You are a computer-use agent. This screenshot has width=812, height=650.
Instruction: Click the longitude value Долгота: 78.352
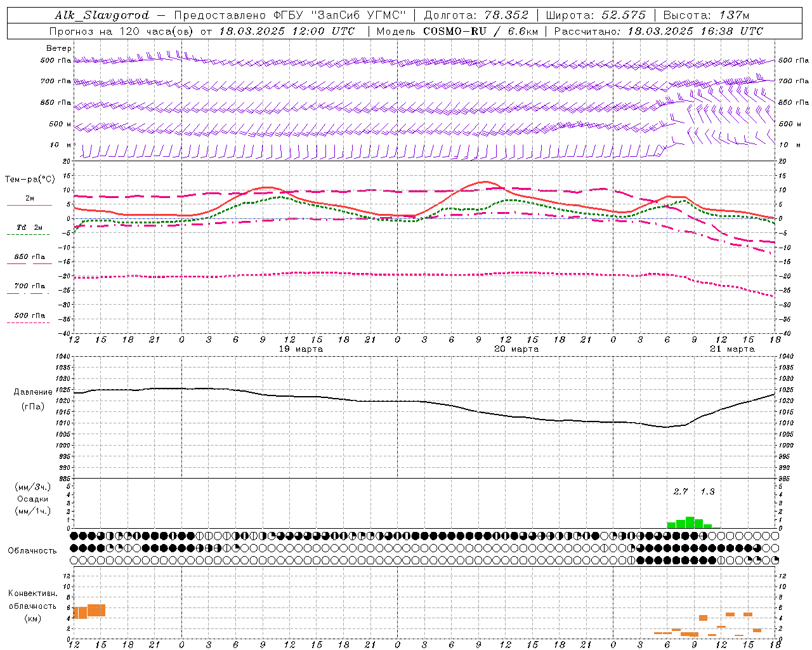[476, 15]
